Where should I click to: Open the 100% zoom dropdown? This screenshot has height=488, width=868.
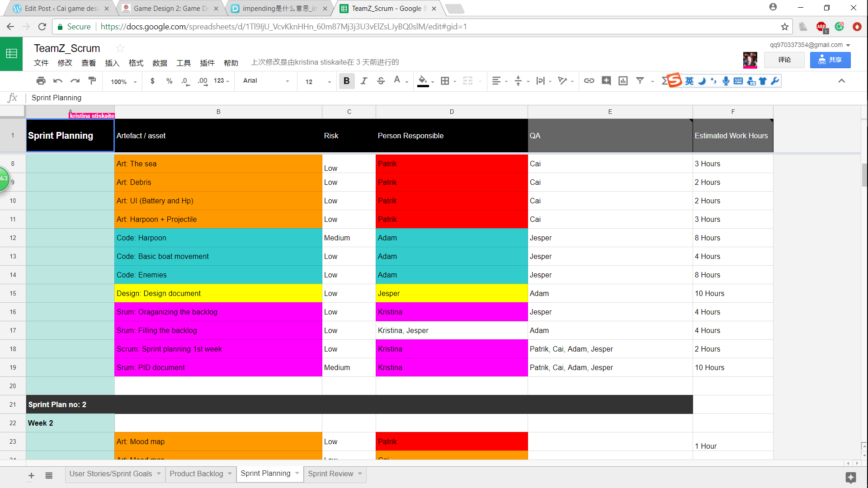pos(123,82)
